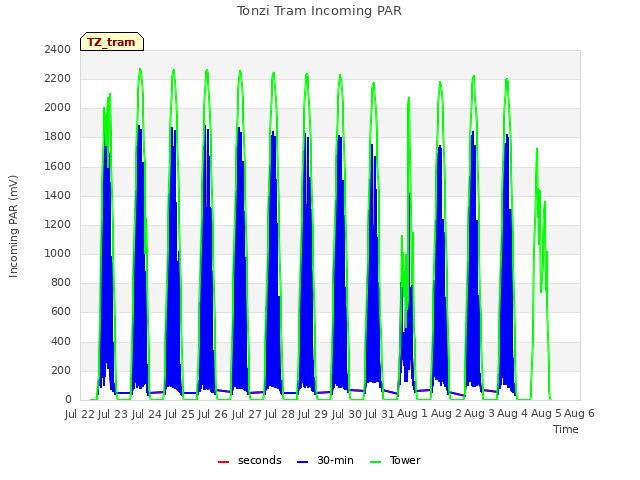Click the 'Jul 29' x-axis date label
Image resolution: width=640 pixels, height=480 pixels.
click(x=313, y=414)
